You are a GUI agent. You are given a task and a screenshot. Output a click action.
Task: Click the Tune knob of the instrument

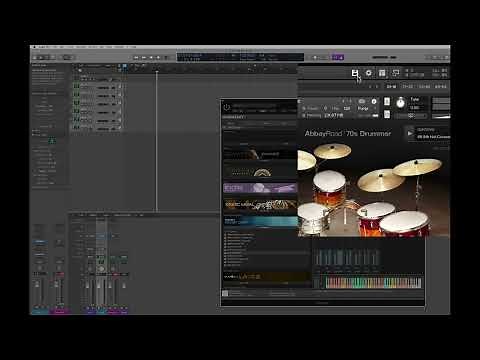coord(400,103)
